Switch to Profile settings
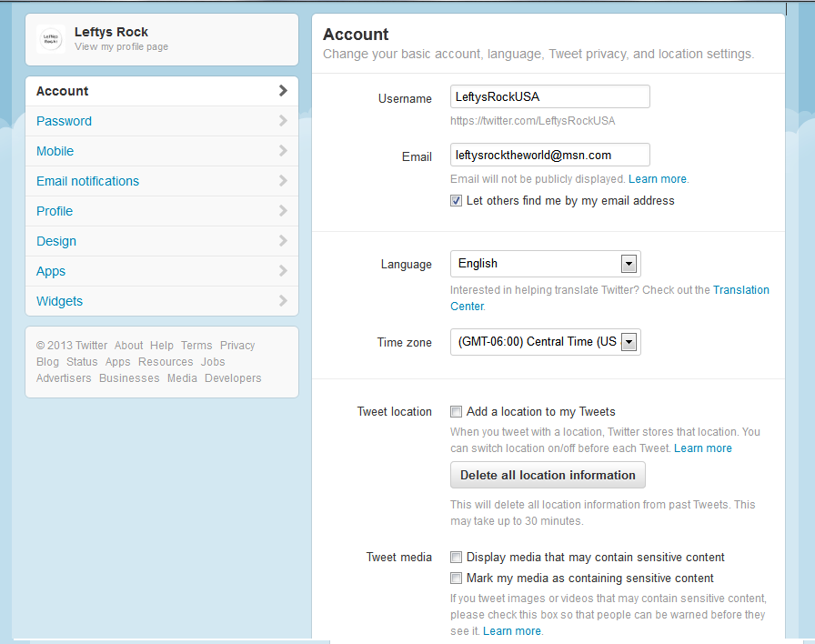Screen dimensions: 815x644 (162, 211)
